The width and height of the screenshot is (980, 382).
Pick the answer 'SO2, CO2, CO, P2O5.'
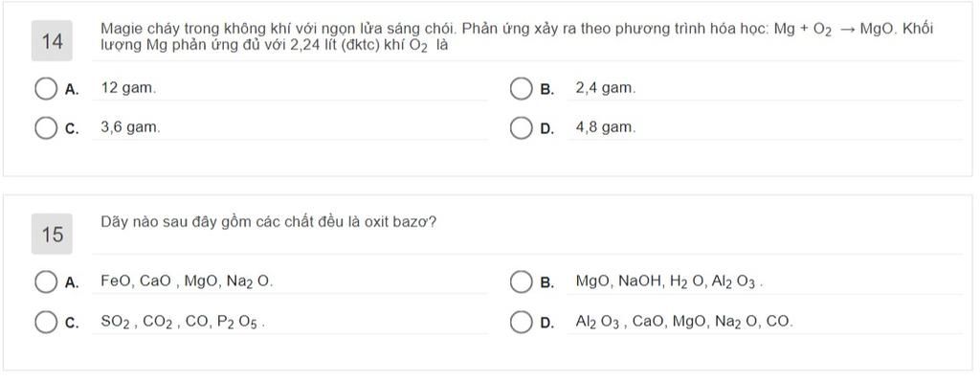pyautogui.click(x=183, y=322)
